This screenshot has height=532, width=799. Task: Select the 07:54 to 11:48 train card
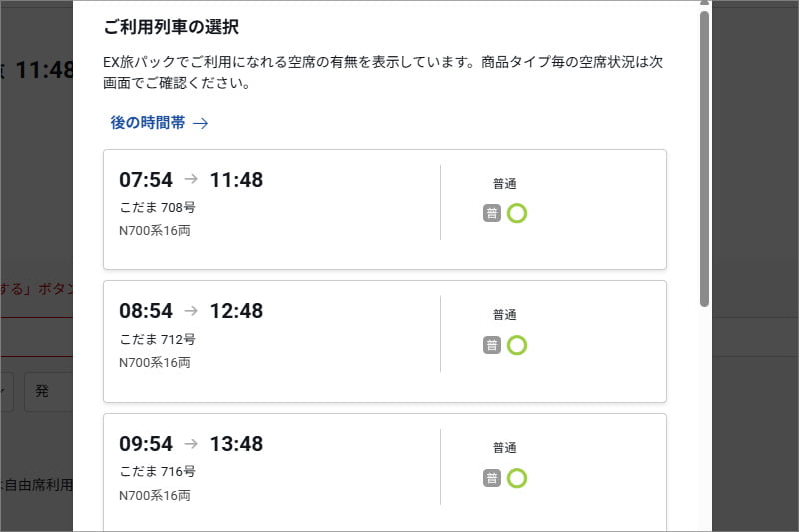click(385, 210)
